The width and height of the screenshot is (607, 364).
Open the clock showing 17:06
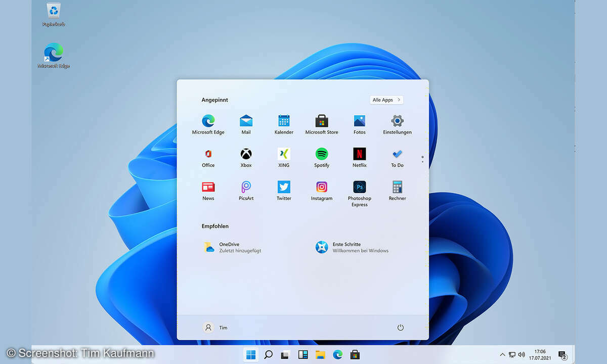point(540,354)
